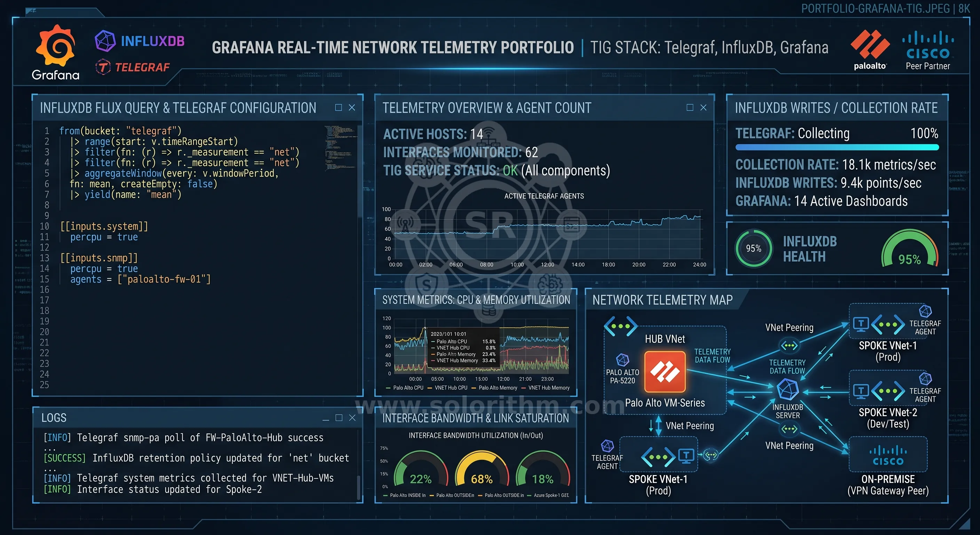The width and height of the screenshot is (980, 535).
Task: Maximize the Logs panel
Action: [339, 418]
